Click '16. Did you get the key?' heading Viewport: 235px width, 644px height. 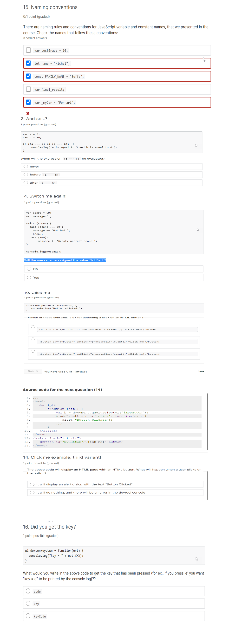[49, 527]
